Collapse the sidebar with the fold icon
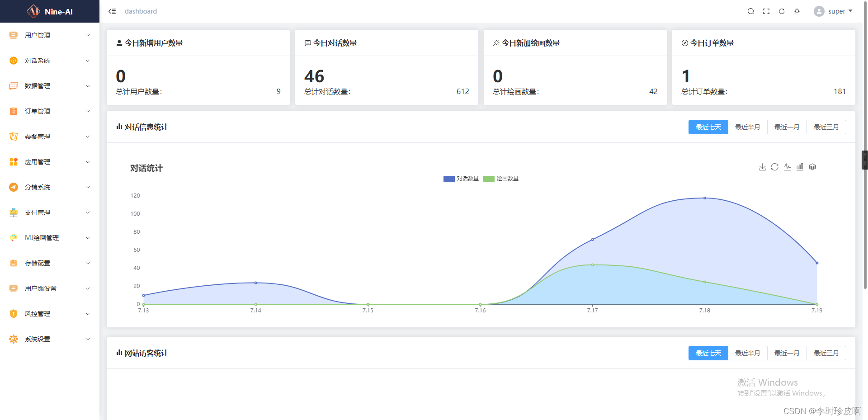This screenshot has height=420, width=868. [112, 11]
